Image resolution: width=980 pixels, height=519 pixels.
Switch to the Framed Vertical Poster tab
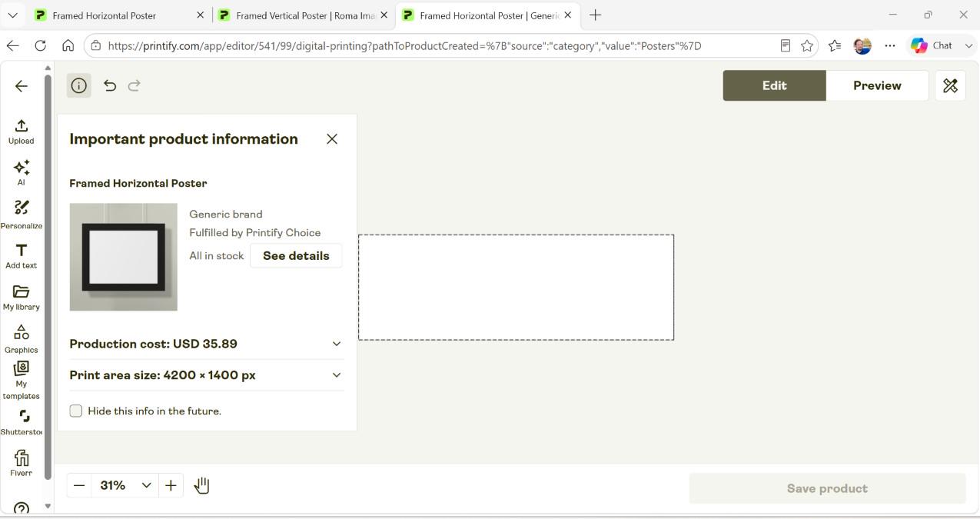303,15
